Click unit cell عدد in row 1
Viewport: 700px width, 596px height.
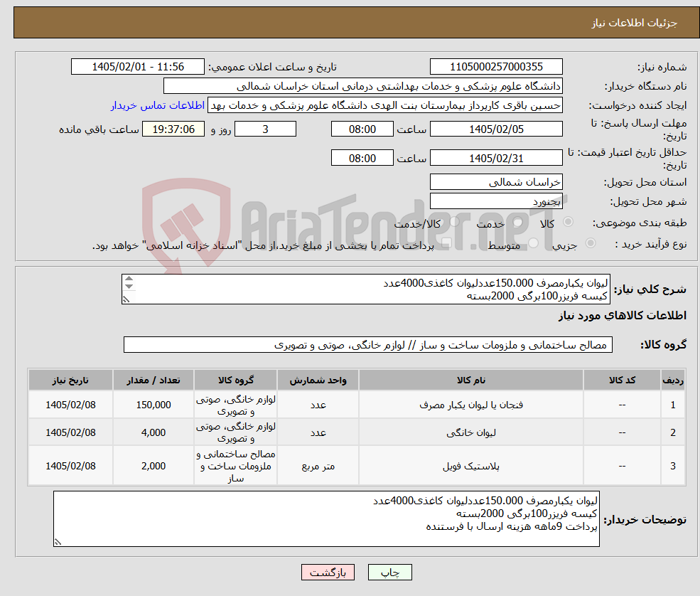click(318, 405)
